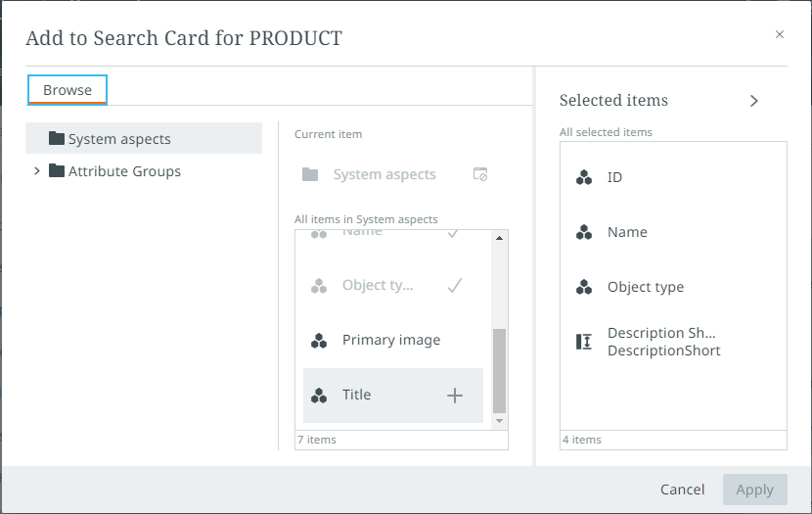The width and height of the screenshot is (812, 514).
Task: Click the ID attribute icon in Selected items
Action: click(584, 177)
